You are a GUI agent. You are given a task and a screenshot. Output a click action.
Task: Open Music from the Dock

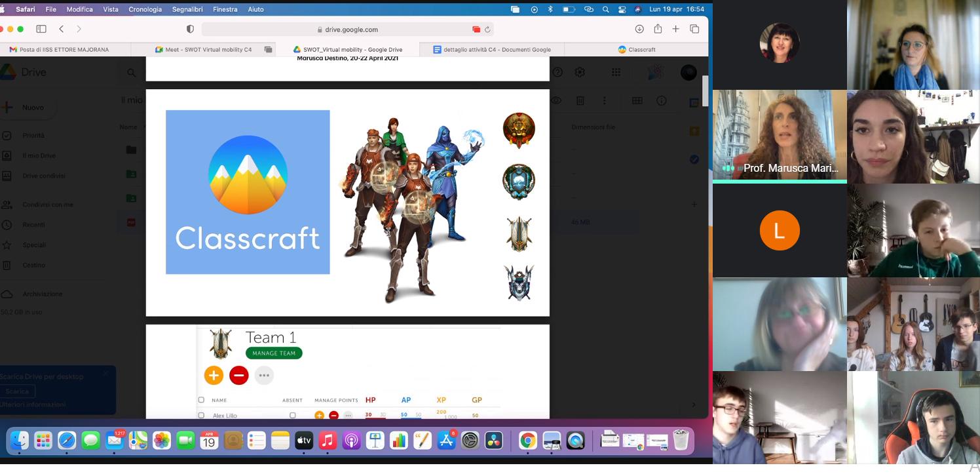[x=328, y=441]
